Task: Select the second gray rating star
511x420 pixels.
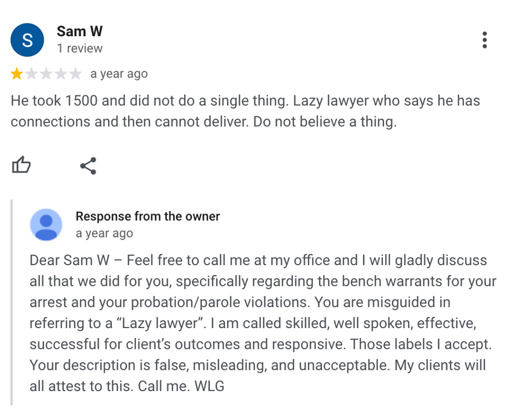Action: coord(32,74)
